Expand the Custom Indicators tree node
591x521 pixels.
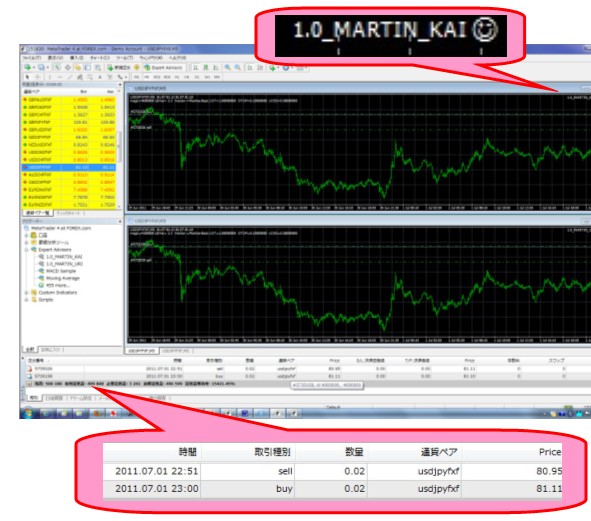point(26,293)
